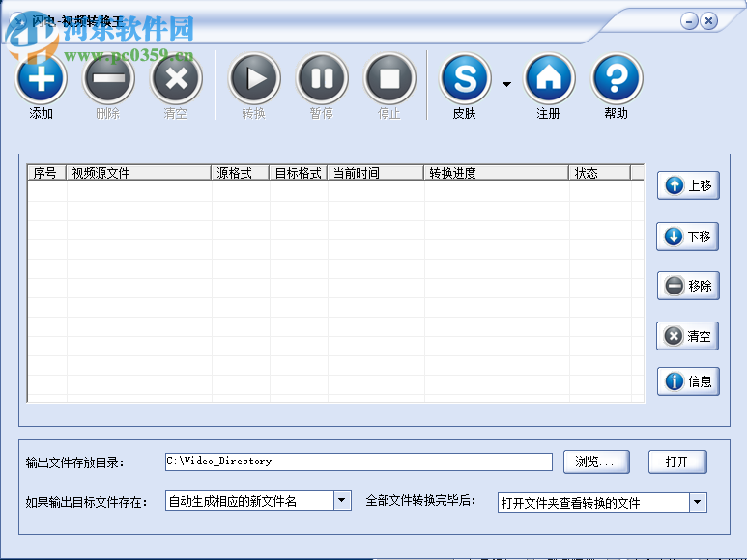Open the 帮助 help question-mark icon

pyautogui.click(x=617, y=78)
